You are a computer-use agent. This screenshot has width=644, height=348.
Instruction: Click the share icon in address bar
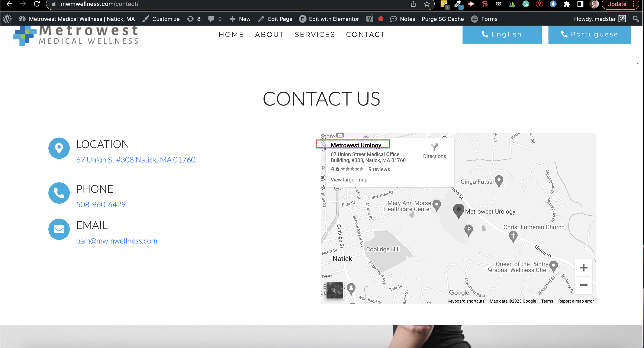tap(413, 4)
